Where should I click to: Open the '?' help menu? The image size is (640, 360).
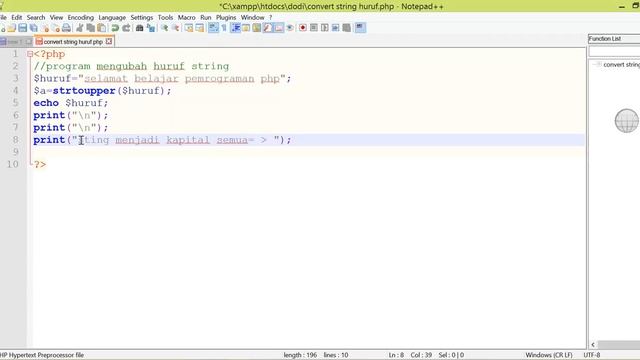pos(270,18)
